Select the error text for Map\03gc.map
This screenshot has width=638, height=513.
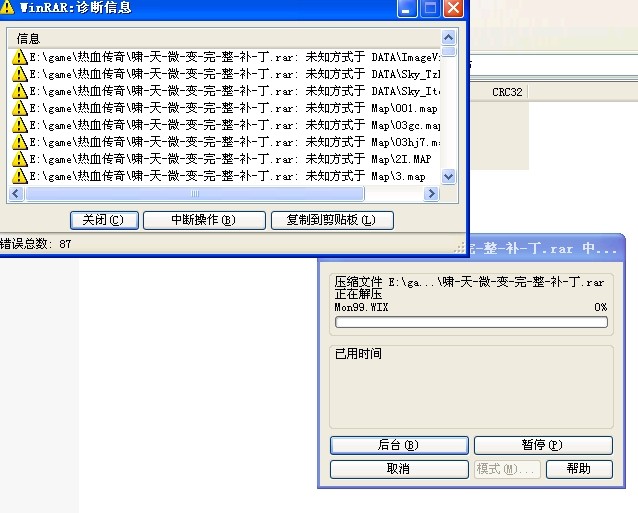pos(235,126)
